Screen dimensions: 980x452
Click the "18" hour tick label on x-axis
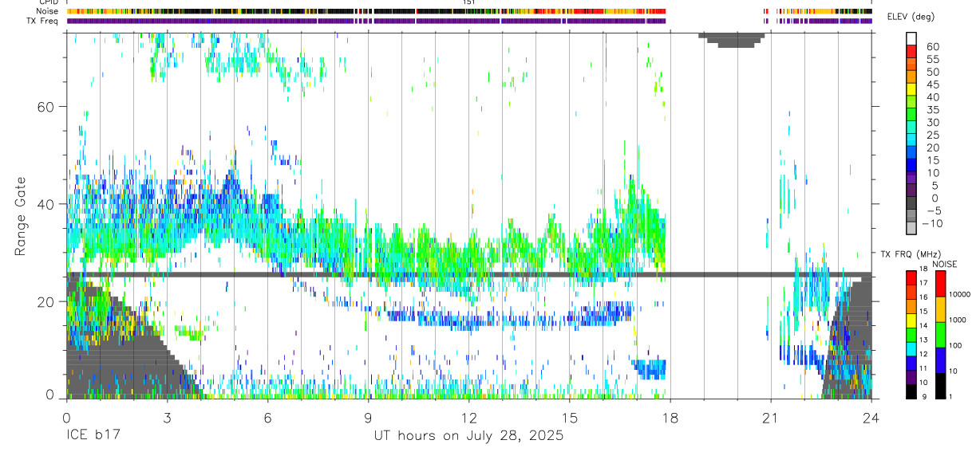click(x=670, y=417)
